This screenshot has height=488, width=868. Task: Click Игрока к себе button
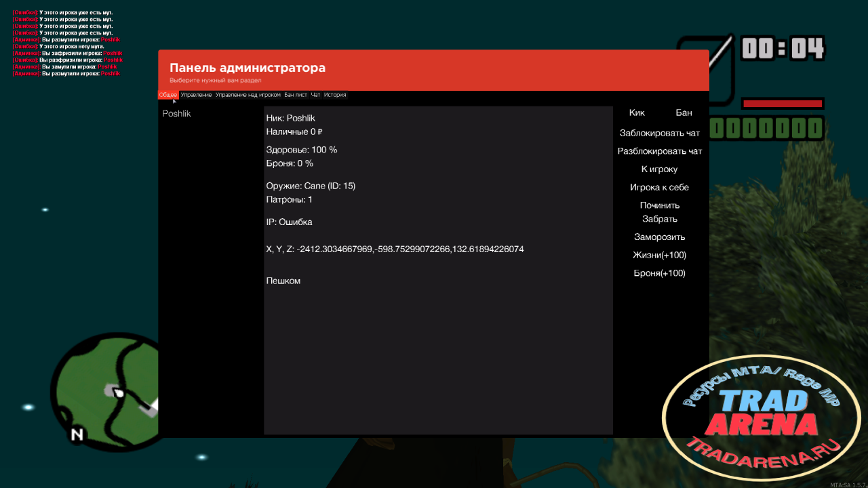point(660,188)
